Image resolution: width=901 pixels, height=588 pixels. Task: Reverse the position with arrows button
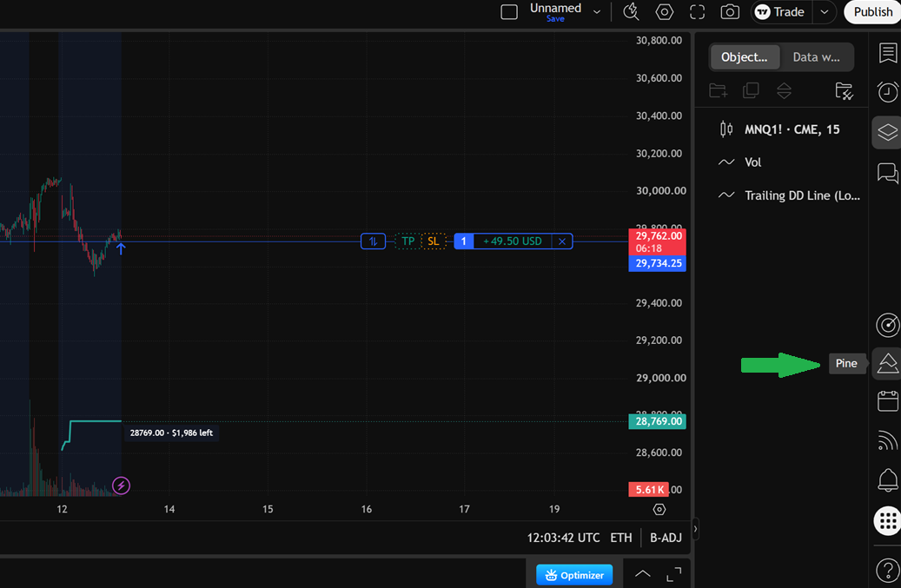click(373, 241)
